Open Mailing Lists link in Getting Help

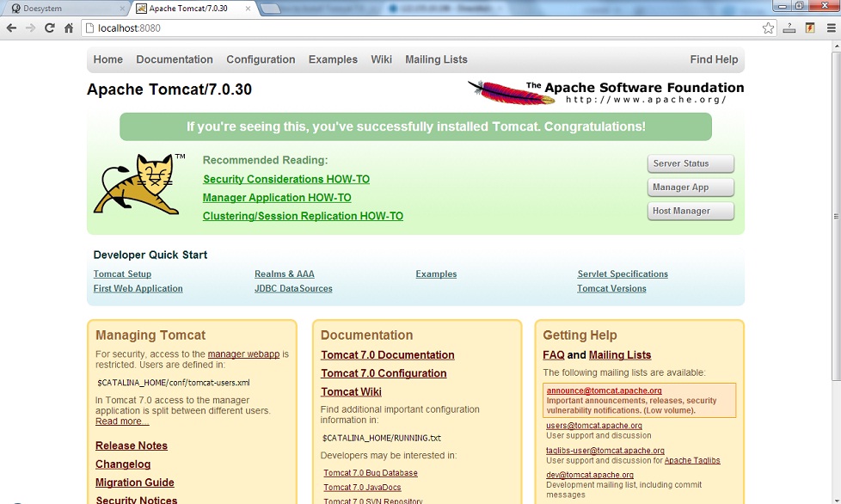[x=620, y=355]
